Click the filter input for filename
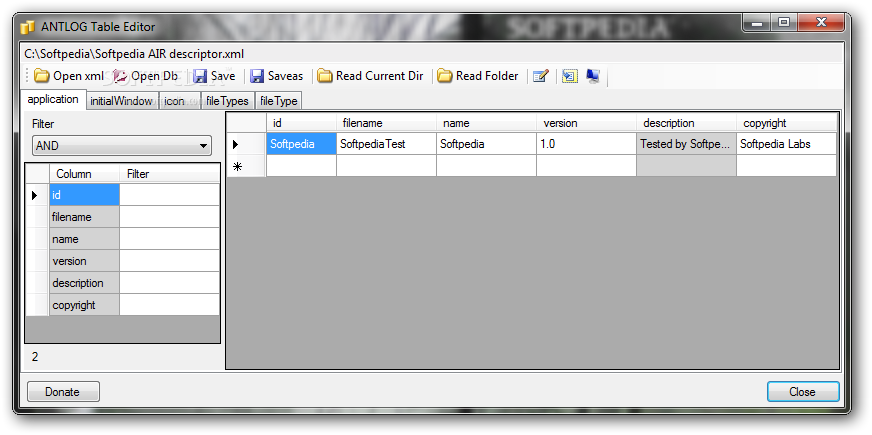Viewport: 872px width, 435px height. (169, 217)
